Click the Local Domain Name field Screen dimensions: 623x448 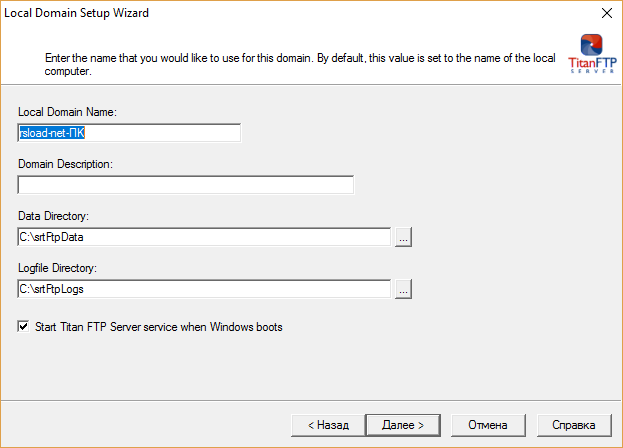click(x=129, y=132)
